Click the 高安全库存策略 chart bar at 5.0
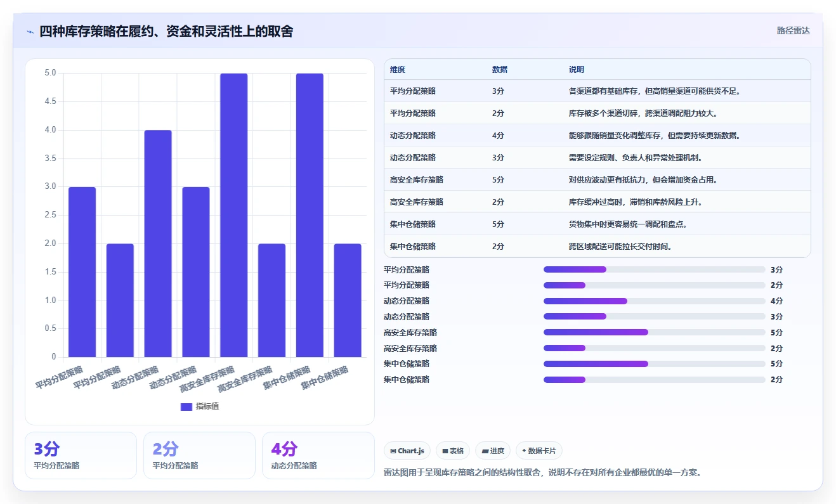The image size is (836, 504). click(x=234, y=215)
